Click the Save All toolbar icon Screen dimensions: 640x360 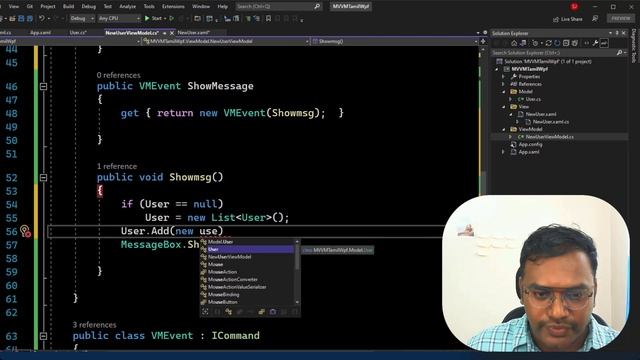[30, 18]
